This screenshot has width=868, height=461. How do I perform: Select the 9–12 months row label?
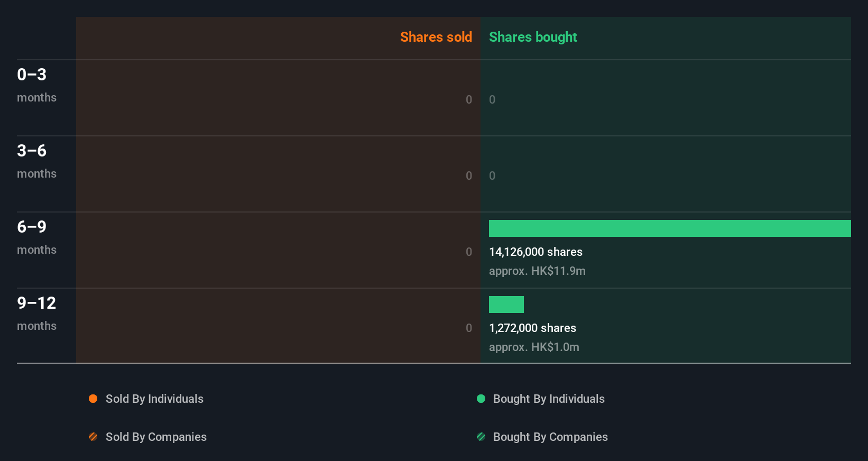click(x=36, y=314)
